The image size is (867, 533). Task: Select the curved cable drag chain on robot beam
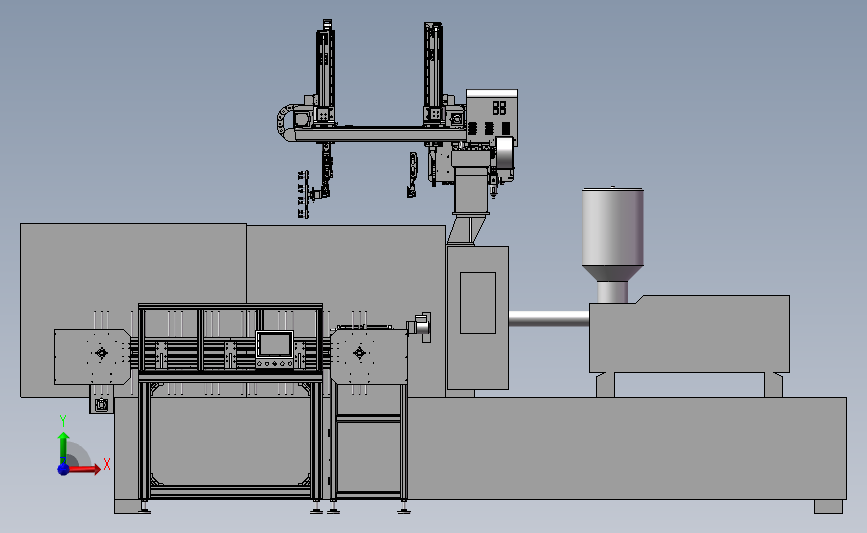tap(285, 121)
